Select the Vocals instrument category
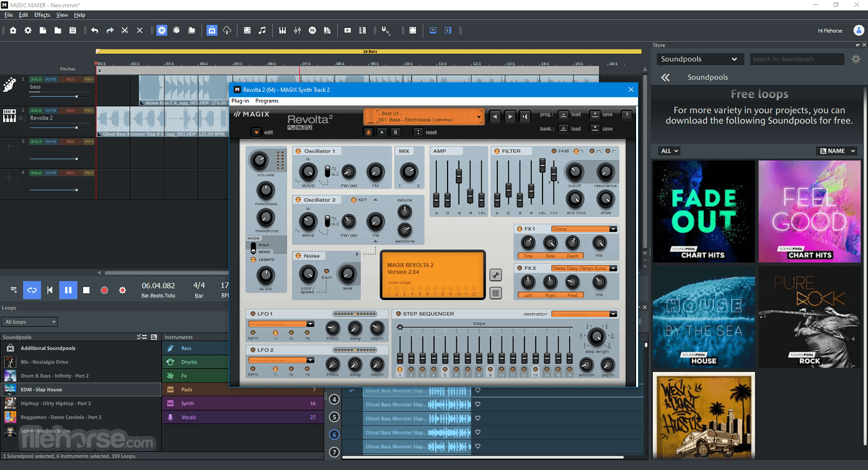The width and height of the screenshot is (868, 470). tap(242, 417)
